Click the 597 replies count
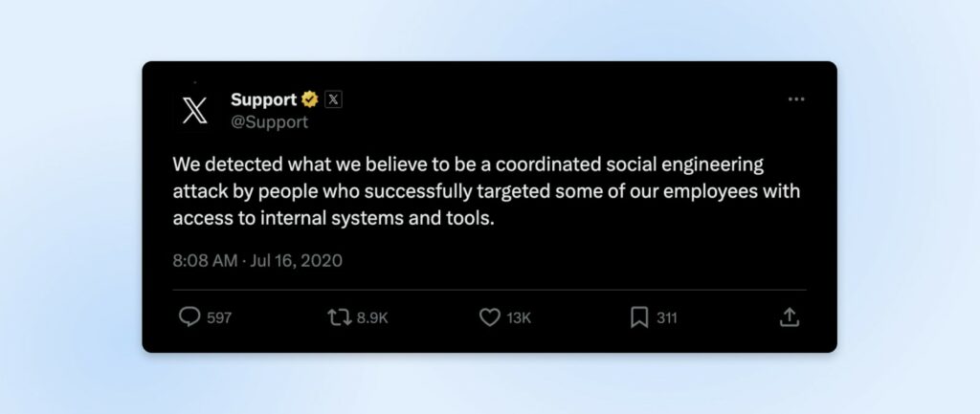This screenshot has width=980, height=414. [219, 318]
